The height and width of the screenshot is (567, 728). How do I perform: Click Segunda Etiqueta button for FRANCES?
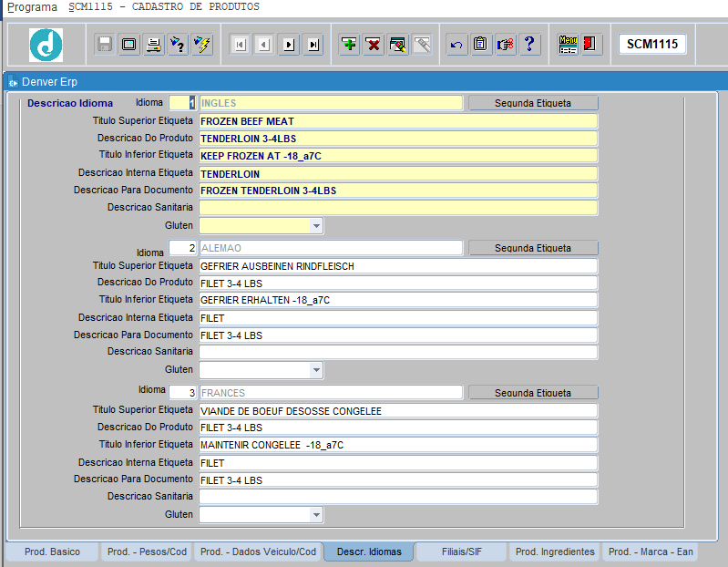[x=533, y=393]
